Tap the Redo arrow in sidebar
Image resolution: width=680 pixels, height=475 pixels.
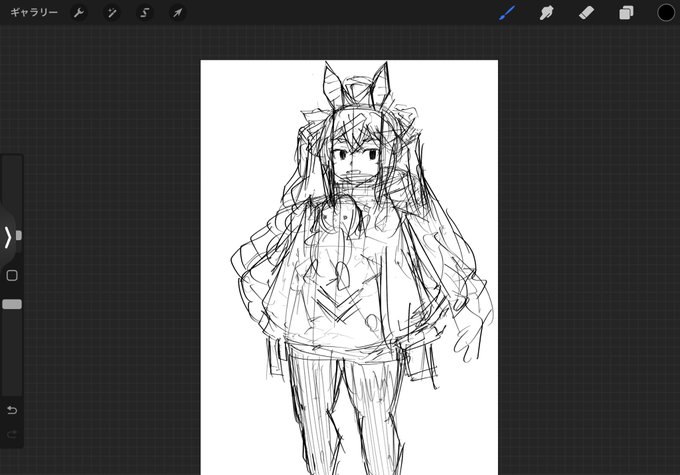(12, 434)
